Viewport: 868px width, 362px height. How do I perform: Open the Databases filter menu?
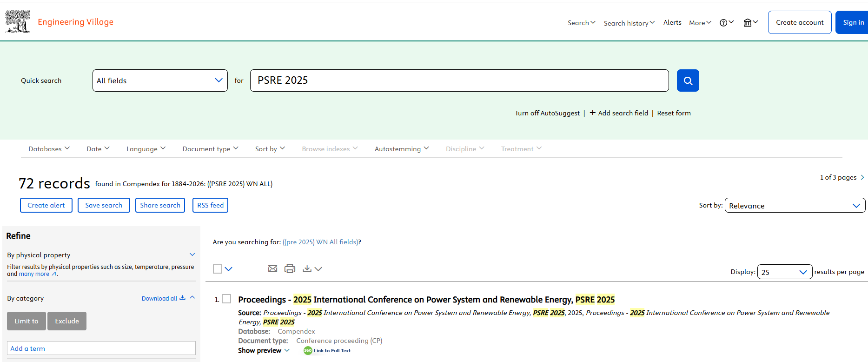tap(49, 149)
